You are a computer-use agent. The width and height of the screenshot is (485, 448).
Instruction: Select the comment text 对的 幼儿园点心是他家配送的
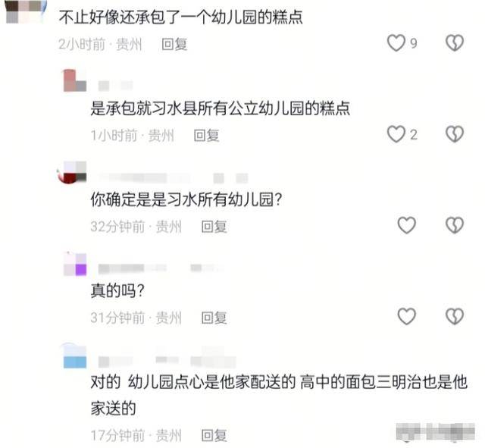pos(193,382)
